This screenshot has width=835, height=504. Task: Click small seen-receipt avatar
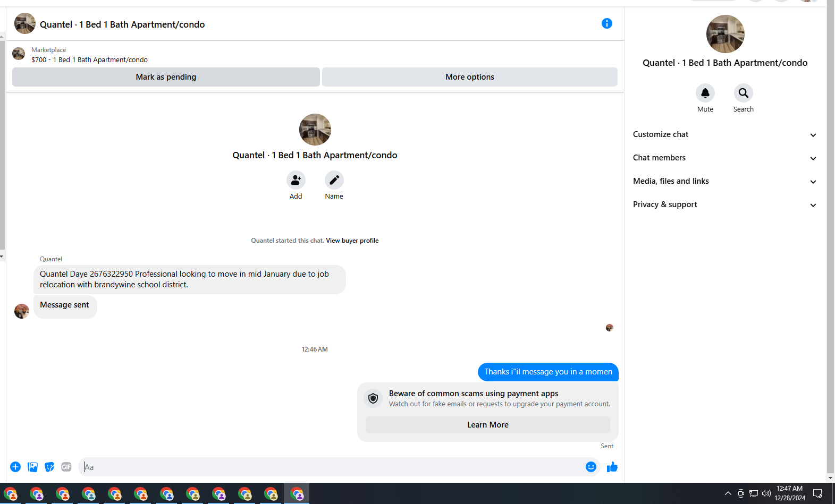coord(609,328)
